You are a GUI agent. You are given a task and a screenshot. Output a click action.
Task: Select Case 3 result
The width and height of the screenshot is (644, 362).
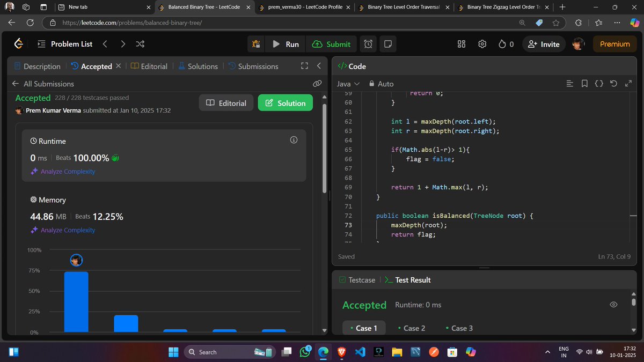(459, 328)
